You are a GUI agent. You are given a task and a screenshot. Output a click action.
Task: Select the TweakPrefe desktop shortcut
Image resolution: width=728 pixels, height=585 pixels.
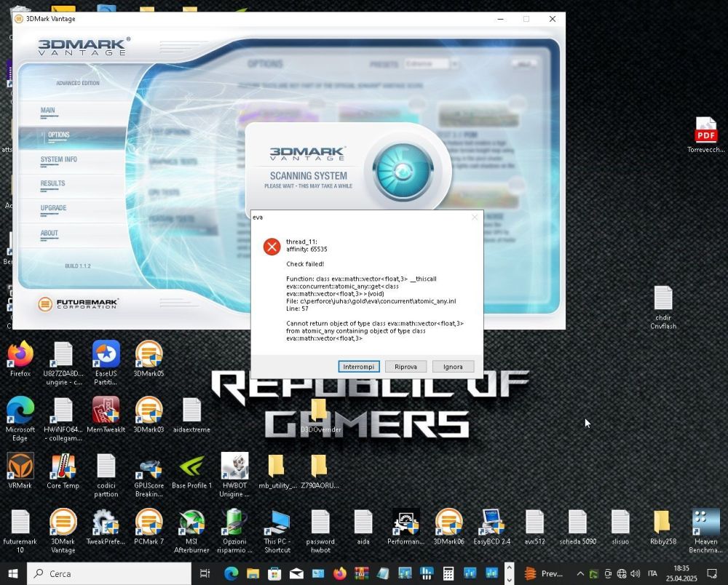tap(106, 527)
